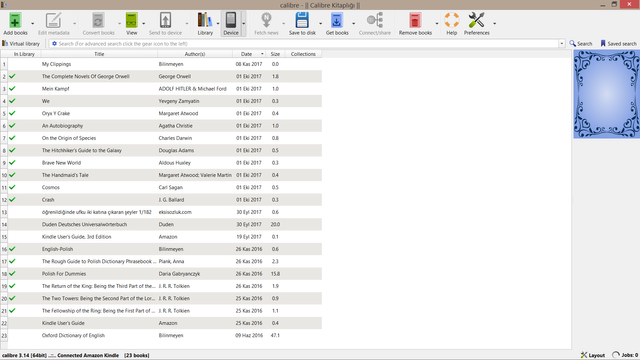Click the in-library checkmark for Polish For Dummies

point(12,273)
